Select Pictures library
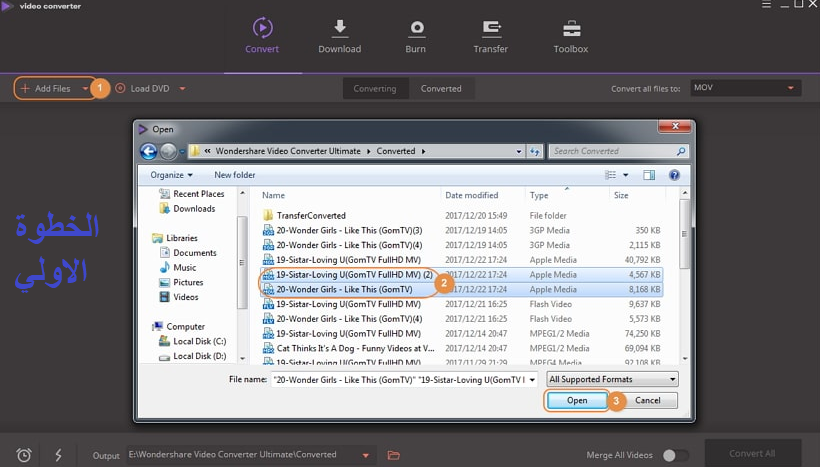Viewport: 820px width, 467px height. pos(181,282)
